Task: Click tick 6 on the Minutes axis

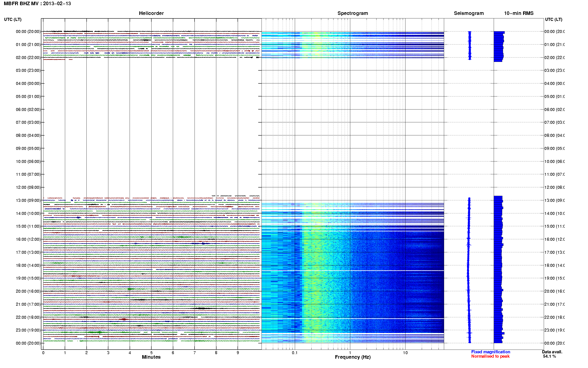Action: (173, 353)
